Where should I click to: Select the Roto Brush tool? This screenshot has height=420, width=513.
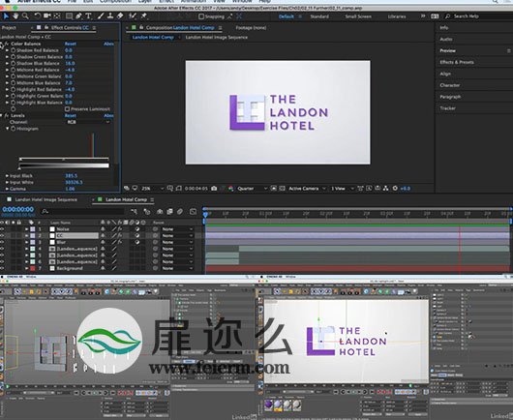click(x=133, y=15)
